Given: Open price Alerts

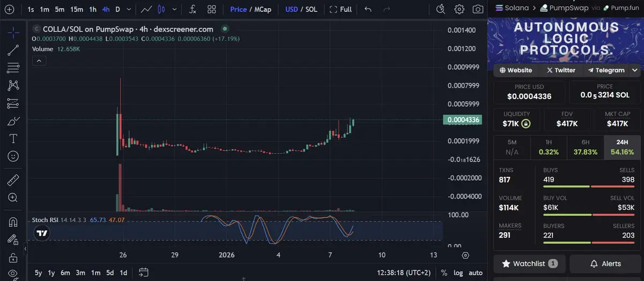Looking at the screenshot, I should 605,263.
